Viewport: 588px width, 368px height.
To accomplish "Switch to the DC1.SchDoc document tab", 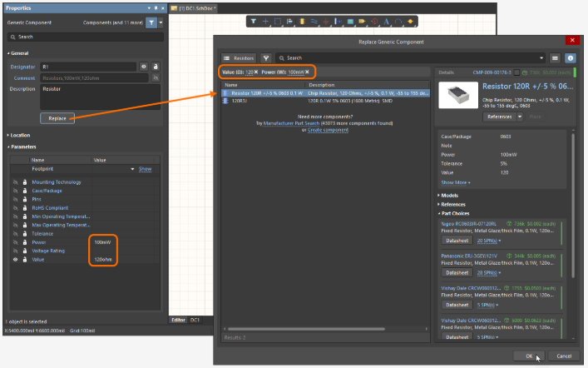I will tap(194, 8).
